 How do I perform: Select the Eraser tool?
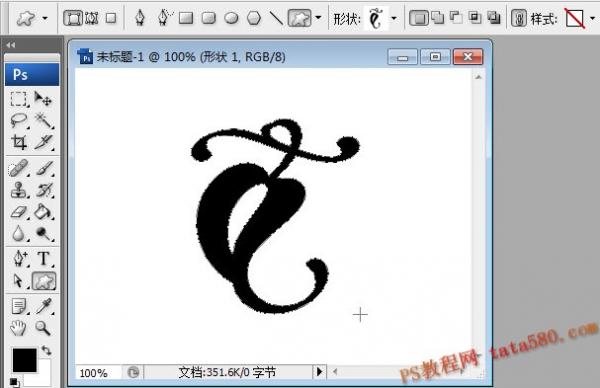(18, 212)
